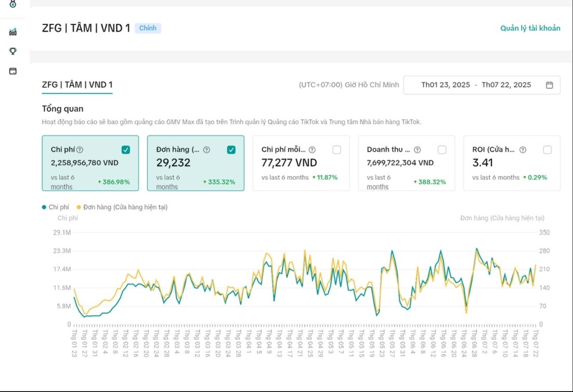Click the trophy icon in sidebar
This screenshot has width=573, height=392.
(x=13, y=51)
